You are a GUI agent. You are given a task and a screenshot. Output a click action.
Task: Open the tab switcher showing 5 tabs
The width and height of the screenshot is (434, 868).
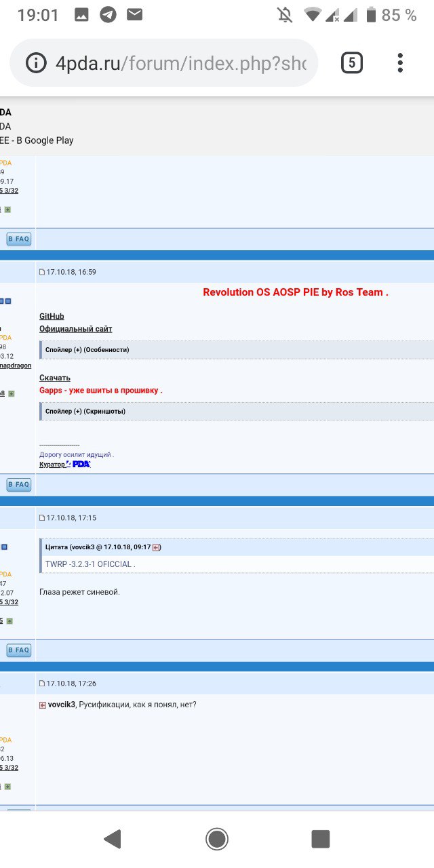[351, 63]
